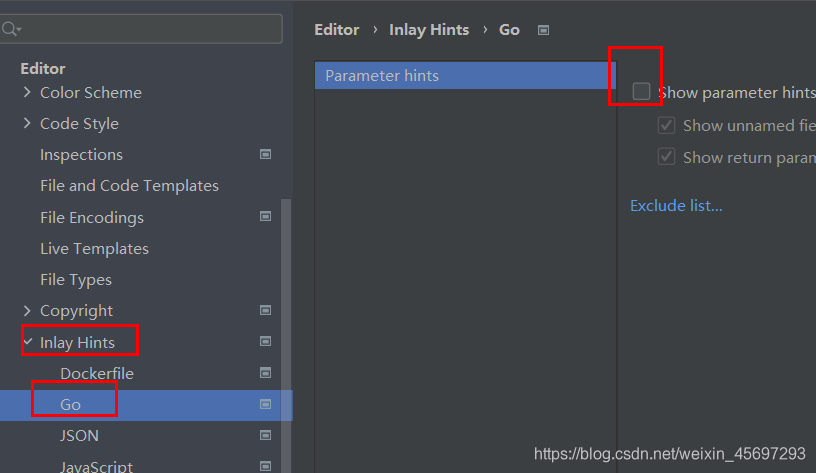The width and height of the screenshot is (816, 473).
Task: Expand the Copyright tree node
Action: coord(27,311)
